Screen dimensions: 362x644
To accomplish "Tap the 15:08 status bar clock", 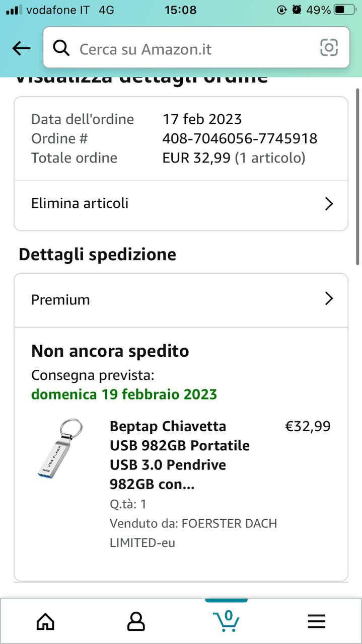I will click(x=180, y=10).
